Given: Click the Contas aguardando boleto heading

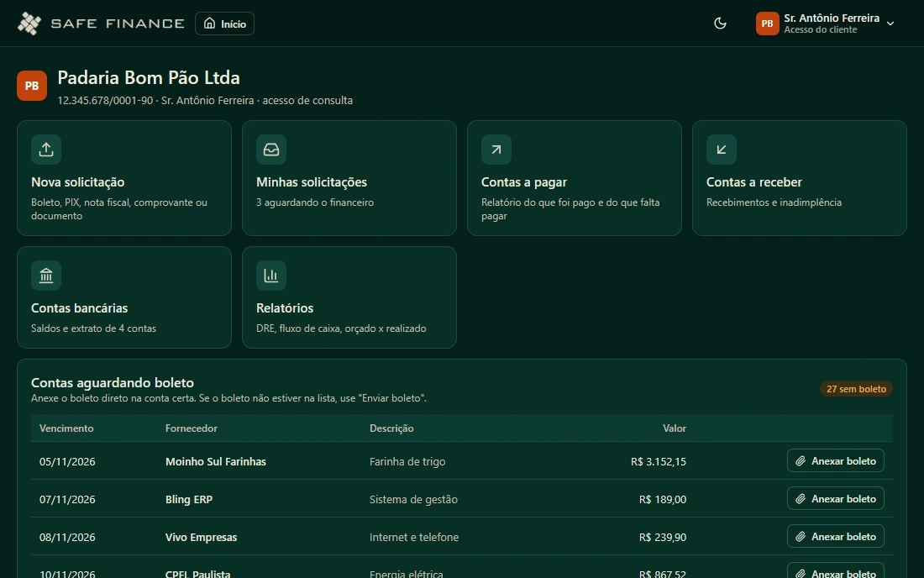Looking at the screenshot, I should point(113,382).
